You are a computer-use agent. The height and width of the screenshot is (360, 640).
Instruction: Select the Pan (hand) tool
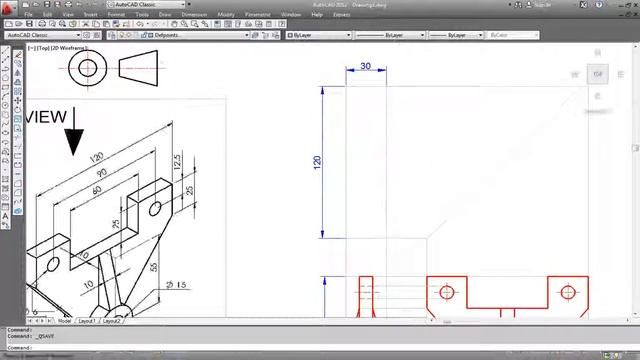174,24
